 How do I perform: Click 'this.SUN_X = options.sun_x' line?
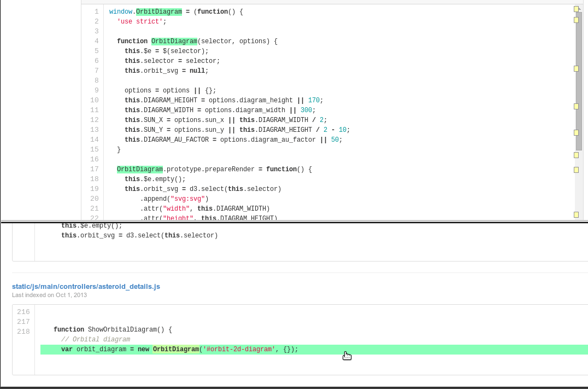pos(226,120)
